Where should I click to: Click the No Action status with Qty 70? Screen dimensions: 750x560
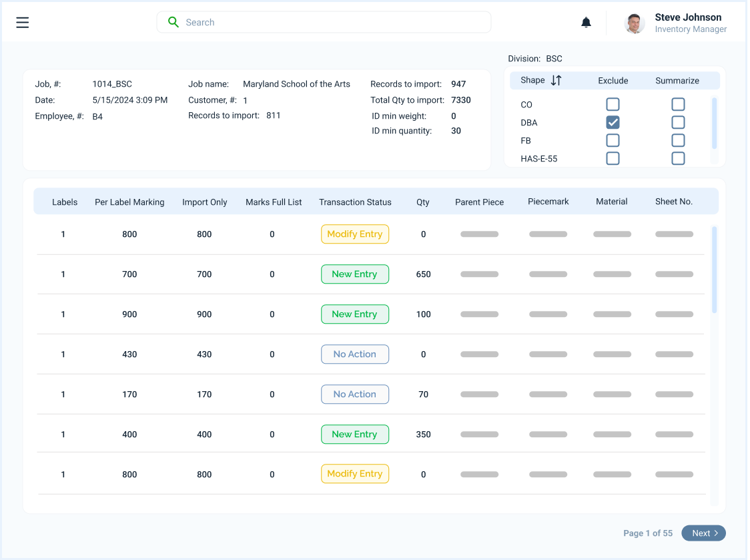point(355,394)
